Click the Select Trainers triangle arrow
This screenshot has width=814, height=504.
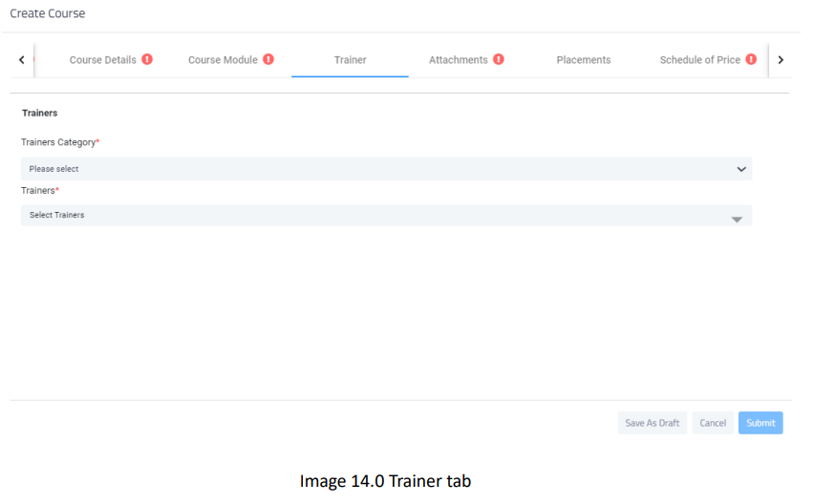737,220
